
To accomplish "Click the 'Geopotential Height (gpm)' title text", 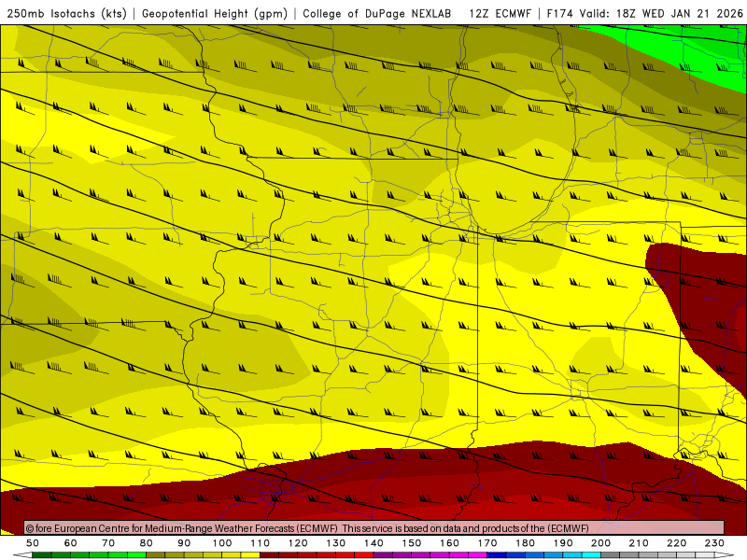I will click(215, 13).
